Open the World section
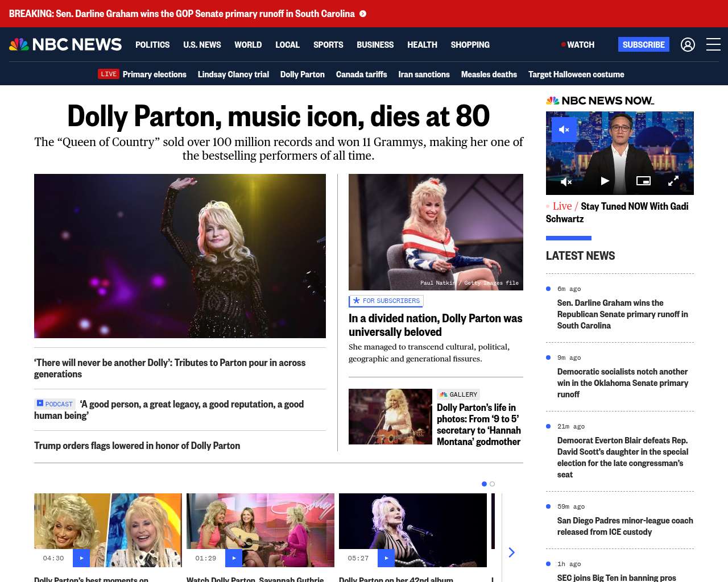The image size is (728, 582). point(248,44)
